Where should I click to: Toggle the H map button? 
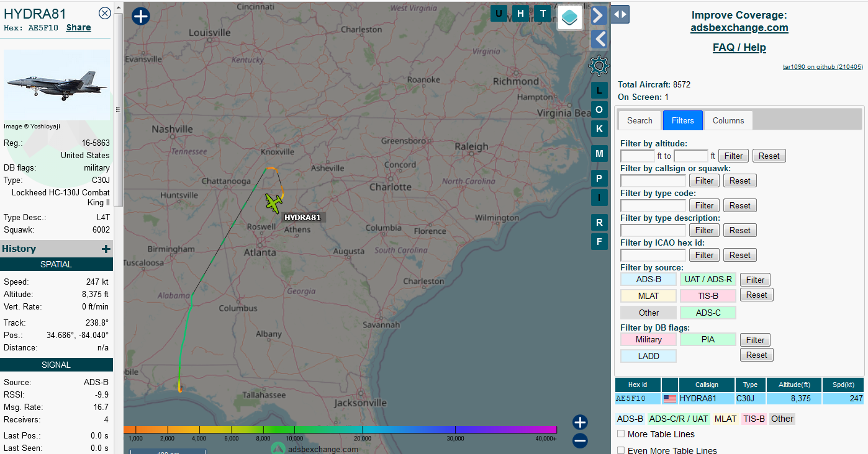[521, 14]
